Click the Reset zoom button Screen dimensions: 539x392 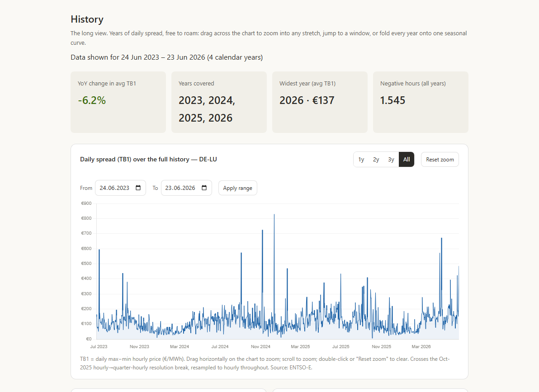coord(440,160)
